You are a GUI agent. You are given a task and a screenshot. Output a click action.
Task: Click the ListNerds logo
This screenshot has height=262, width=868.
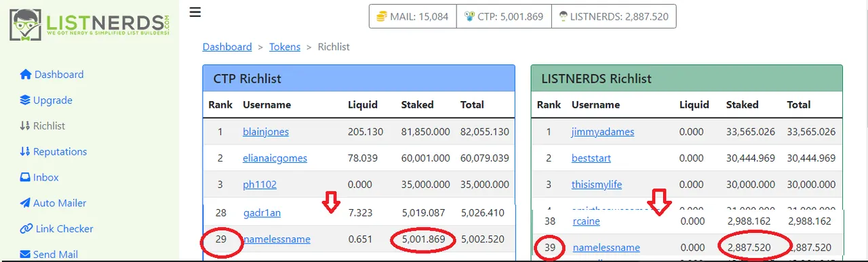tap(89, 26)
